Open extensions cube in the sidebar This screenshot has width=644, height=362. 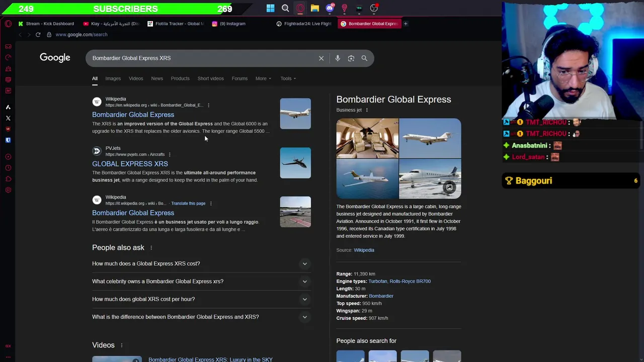[x=8, y=179]
